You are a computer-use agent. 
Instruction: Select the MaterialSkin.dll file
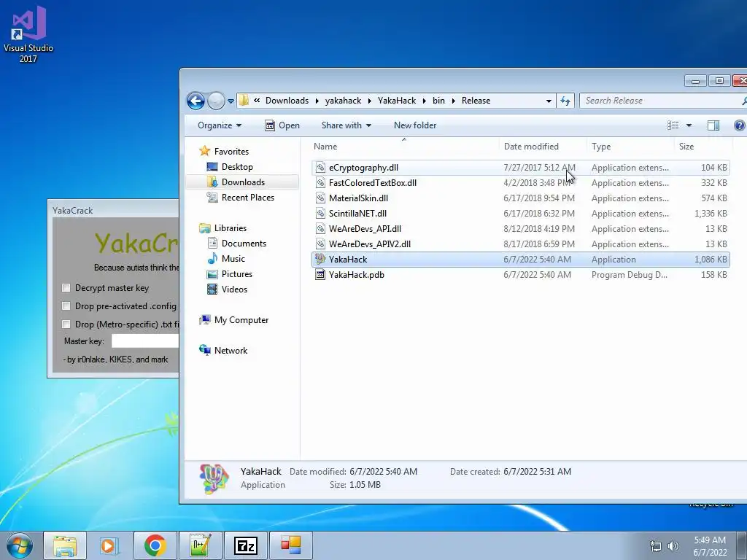(520, 198)
